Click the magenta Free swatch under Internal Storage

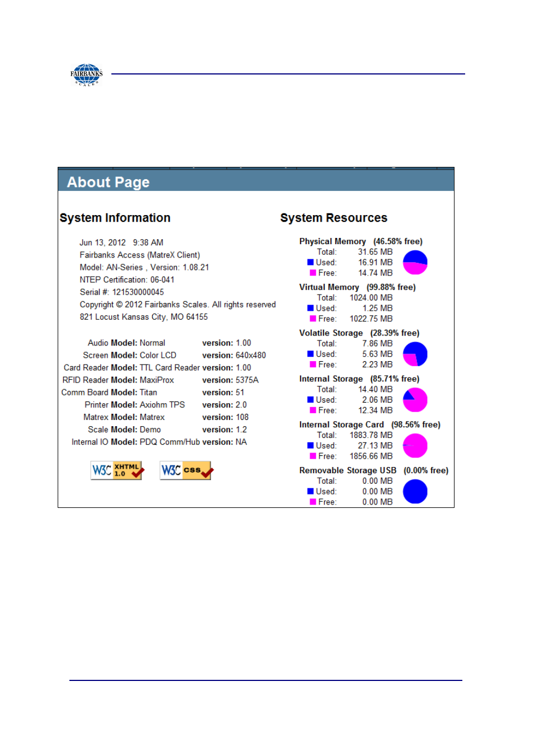313,410
